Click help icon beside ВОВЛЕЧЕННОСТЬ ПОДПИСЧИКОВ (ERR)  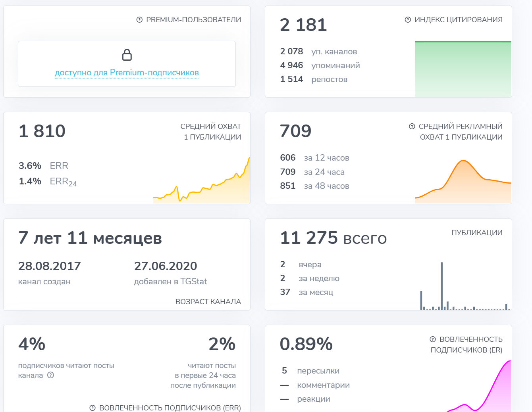click(x=93, y=408)
